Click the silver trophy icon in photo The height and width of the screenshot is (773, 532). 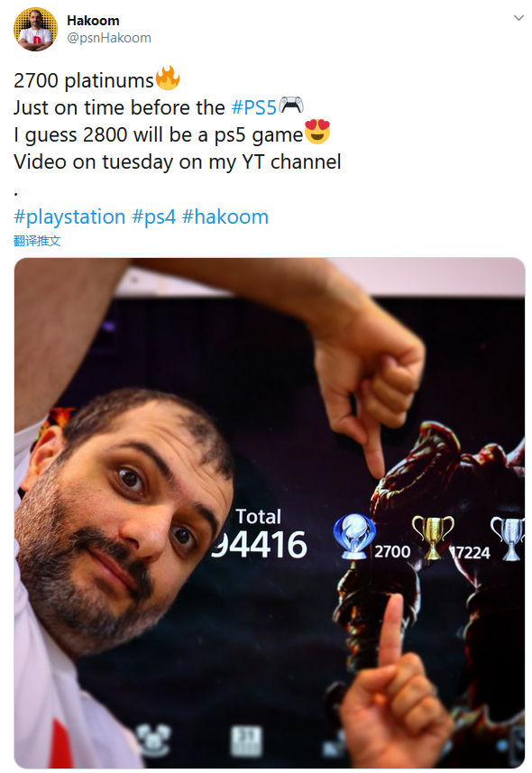[509, 538]
